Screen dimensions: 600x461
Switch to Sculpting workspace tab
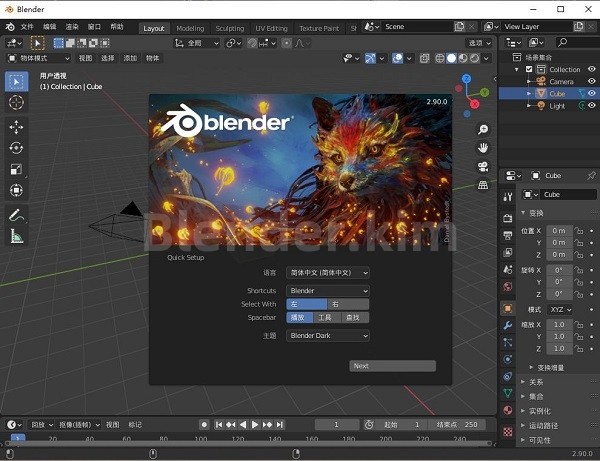point(230,28)
